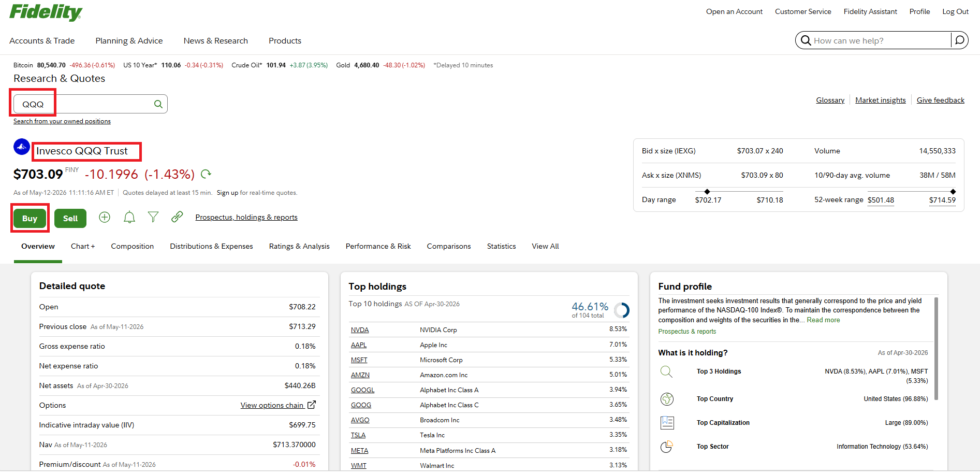Click the Top 3 Holdings magnifier icon
This screenshot has width=980, height=472.
point(667,371)
